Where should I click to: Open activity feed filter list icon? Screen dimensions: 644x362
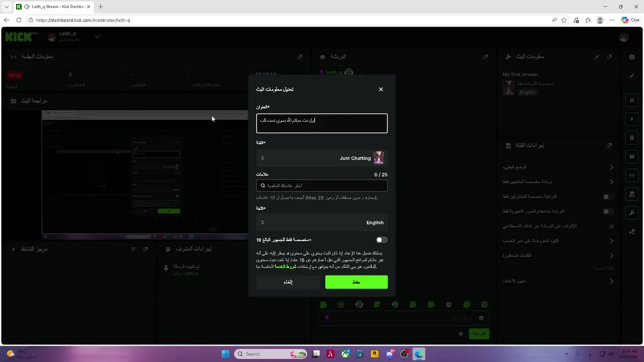pyautogui.click(x=133, y=249)
